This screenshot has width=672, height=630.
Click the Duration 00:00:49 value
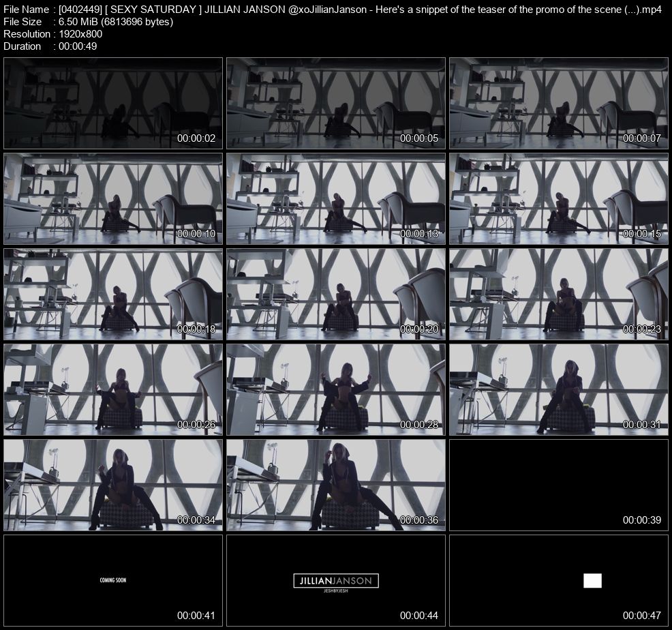pyautogui.click(x=79, y=46)
